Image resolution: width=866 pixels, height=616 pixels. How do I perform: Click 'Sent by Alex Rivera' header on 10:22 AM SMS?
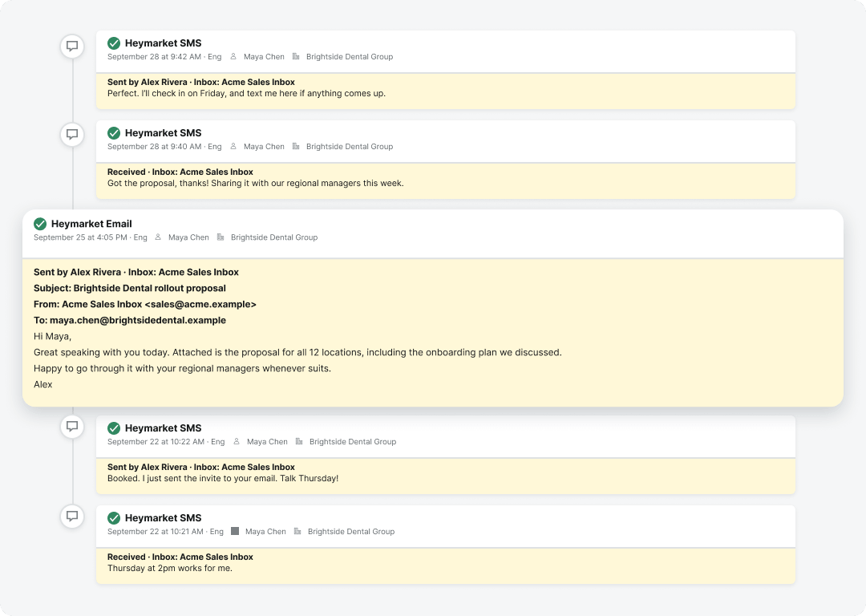click(x=201, y=467)
